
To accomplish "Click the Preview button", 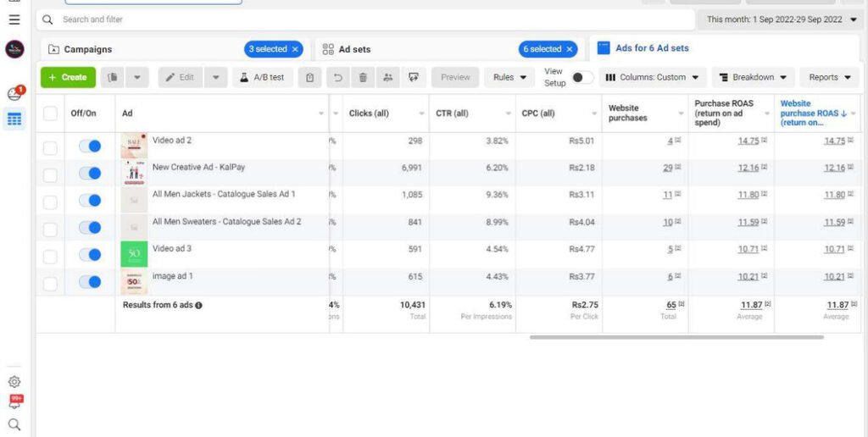I will point(455,77).
